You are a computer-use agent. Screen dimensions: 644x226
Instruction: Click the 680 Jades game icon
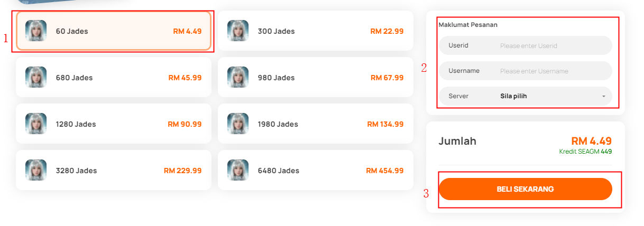coord(36,77)
